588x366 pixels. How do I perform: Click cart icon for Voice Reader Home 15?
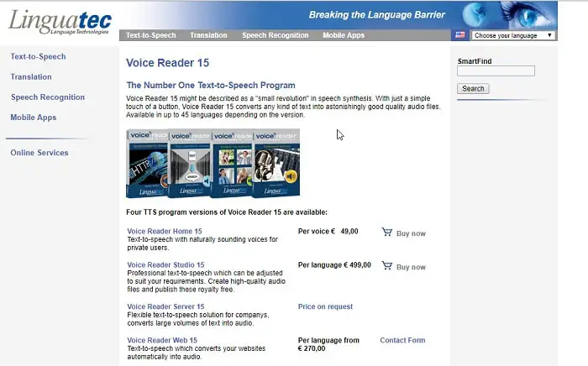click(x=387, y=233)
